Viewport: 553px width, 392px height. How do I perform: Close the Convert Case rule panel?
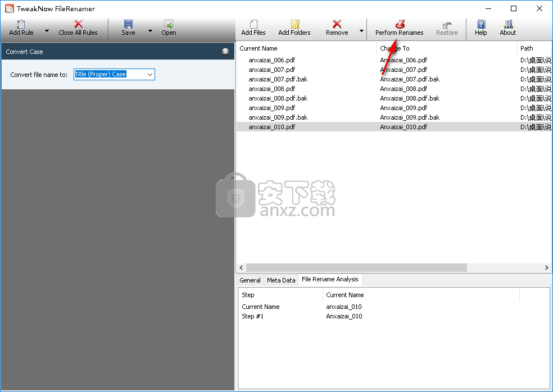[x=225, y=52]
